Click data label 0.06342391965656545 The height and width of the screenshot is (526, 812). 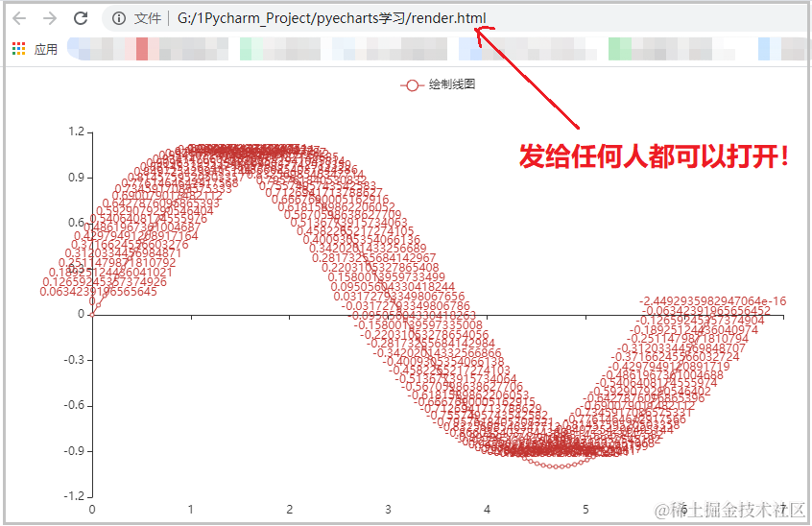pos(99,292)
